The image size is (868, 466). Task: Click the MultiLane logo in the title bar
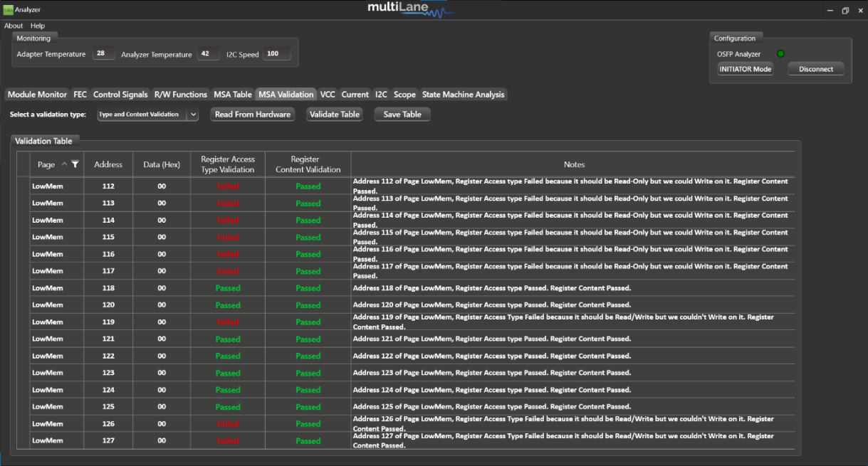pyautogui.click(x=409, y=9)
